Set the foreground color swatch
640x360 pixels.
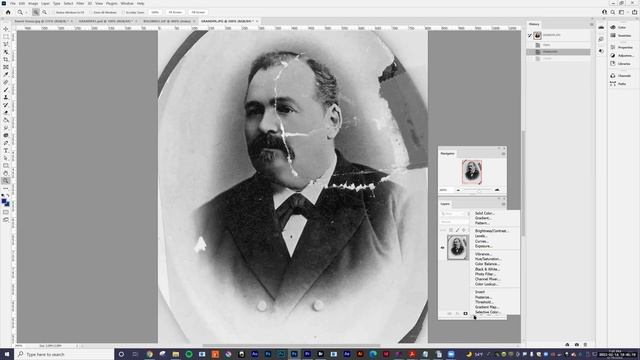click(4, 200)
